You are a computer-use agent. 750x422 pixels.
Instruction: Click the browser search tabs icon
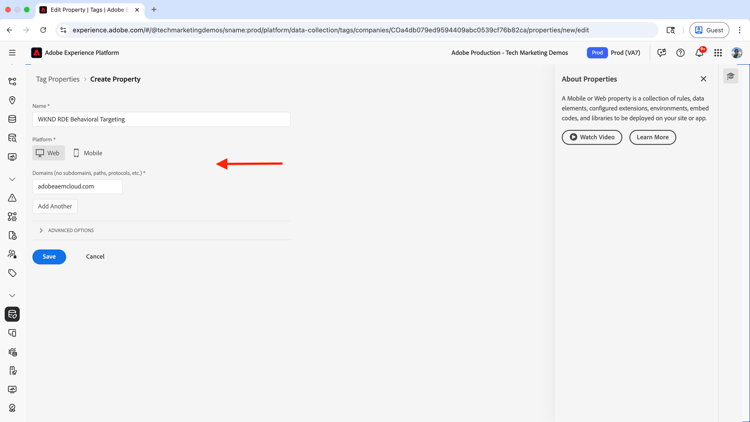coord(671,30)
